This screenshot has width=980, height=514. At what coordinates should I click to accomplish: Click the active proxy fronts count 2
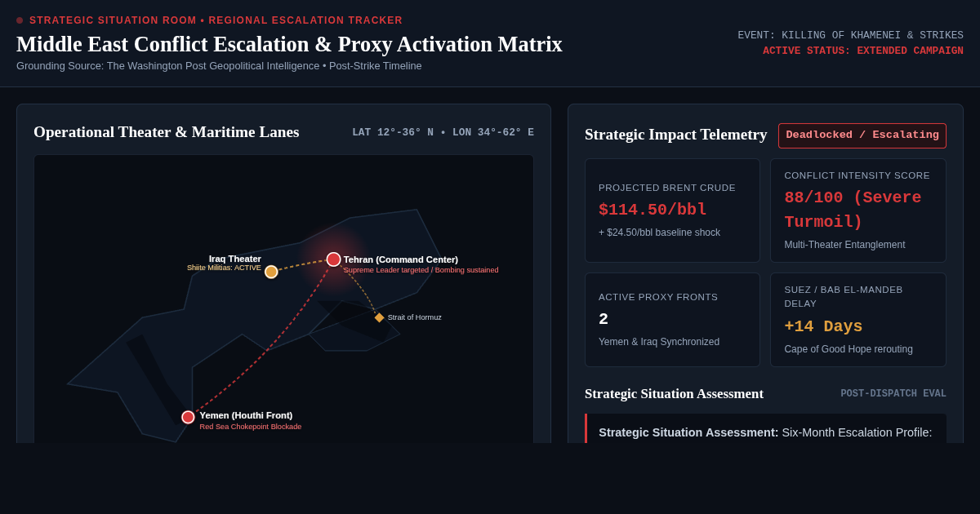(604, 319)
